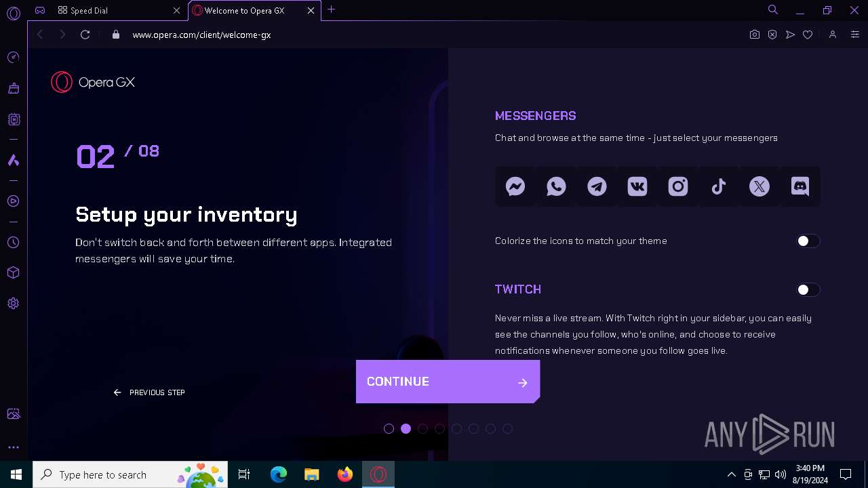The image size is (868, 488).
Task: Open Settings gear sidebar icon
Action: (x=13, y=304)
